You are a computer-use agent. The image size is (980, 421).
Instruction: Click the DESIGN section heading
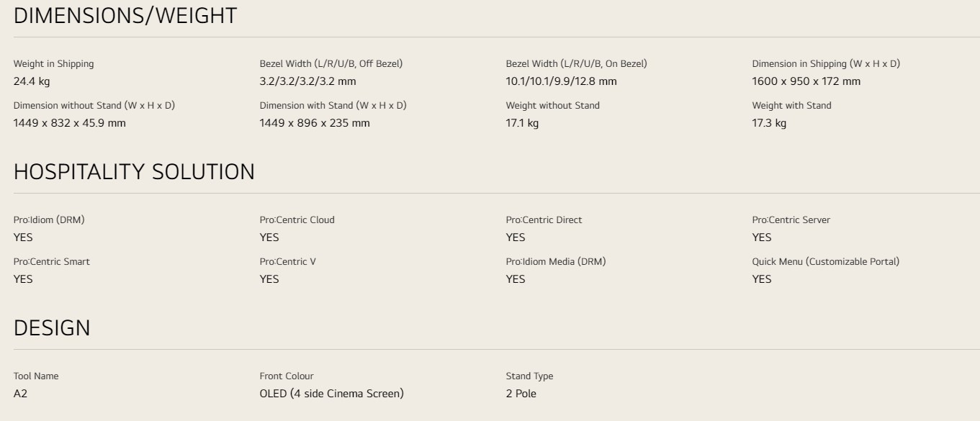click(x=52, y=328)
